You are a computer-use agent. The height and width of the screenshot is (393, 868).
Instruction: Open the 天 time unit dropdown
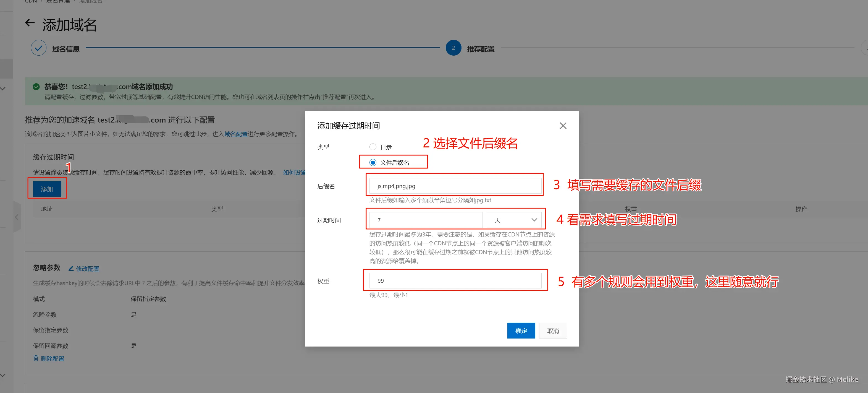tap(514, 220)
